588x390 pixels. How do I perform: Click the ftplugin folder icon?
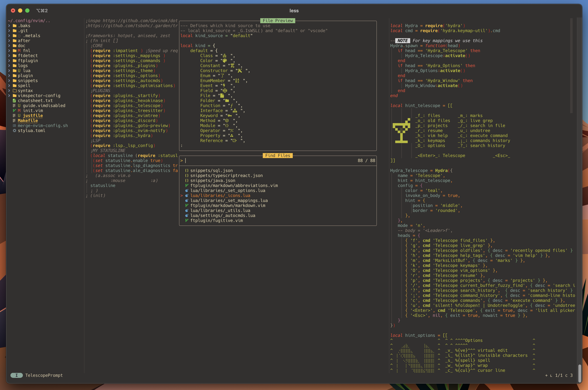point(14,61)
